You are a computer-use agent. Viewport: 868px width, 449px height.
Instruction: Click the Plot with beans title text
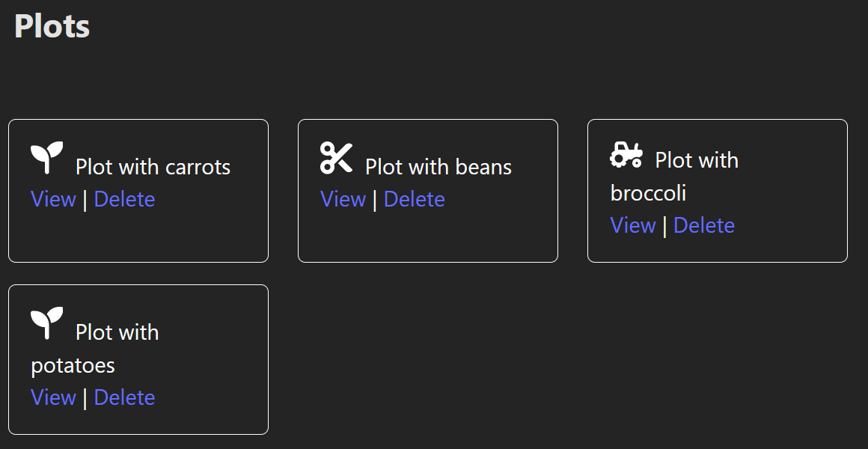(x=437, y=167)
